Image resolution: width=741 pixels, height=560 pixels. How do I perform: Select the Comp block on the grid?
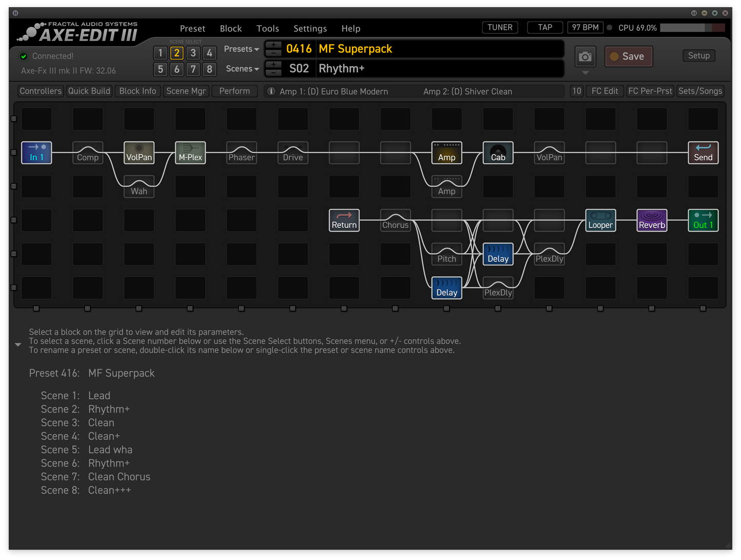click(88, 153)
